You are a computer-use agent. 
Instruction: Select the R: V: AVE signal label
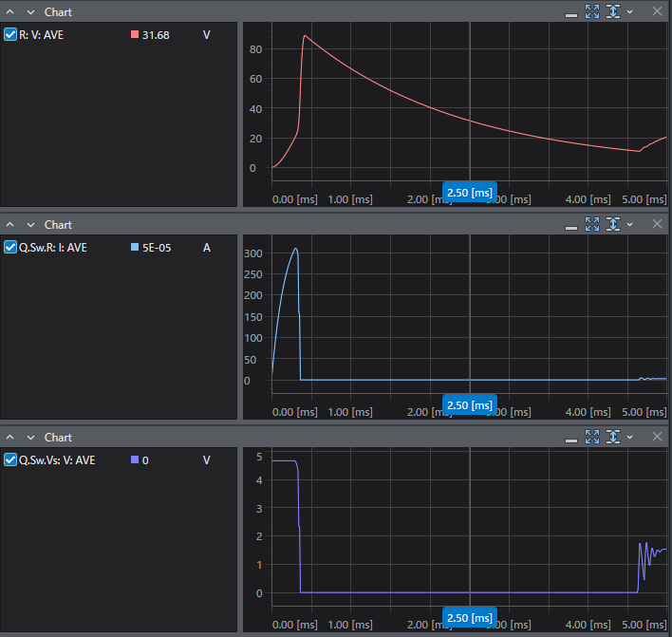[41, 35]
